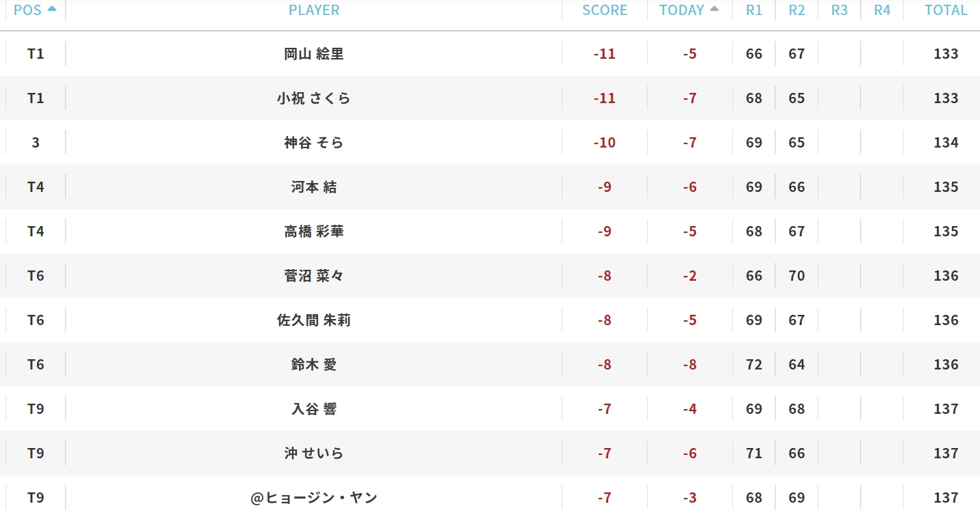
Task: Sort by the TOTAL column header
Action: [946, 10]
